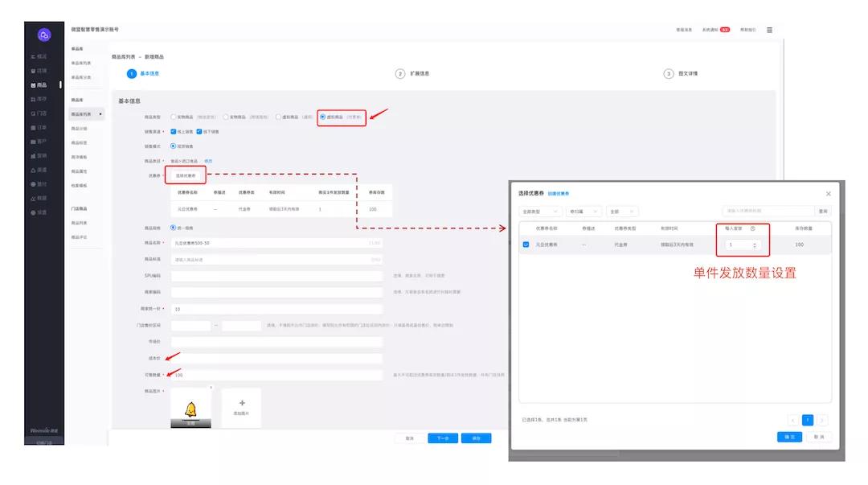Image resolution: width=868 pixels, height=485 pixels.
Task: Open 营销 marketing section in dark sidebar
Action: (39, 156)
